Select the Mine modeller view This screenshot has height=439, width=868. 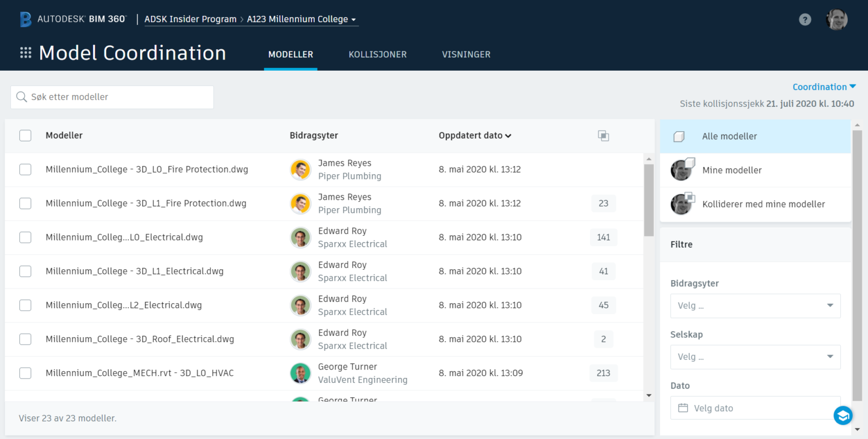755,170
